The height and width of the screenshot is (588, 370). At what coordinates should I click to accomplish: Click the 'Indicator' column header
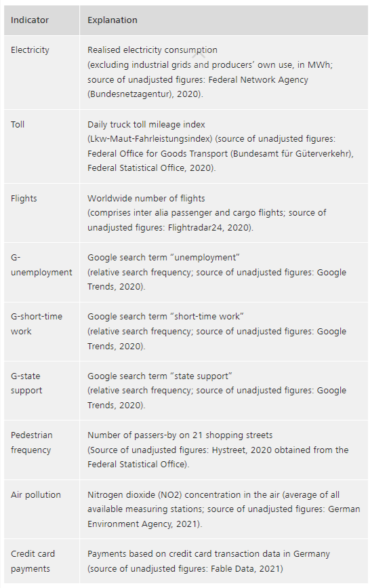coord(41,20)
